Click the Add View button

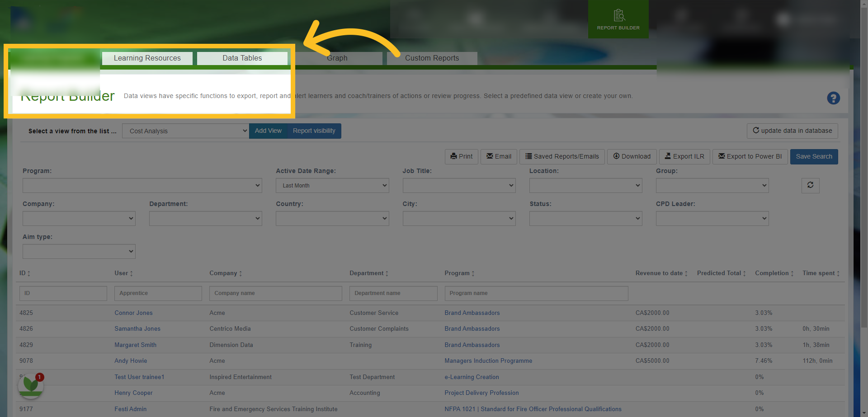point(268,131)
